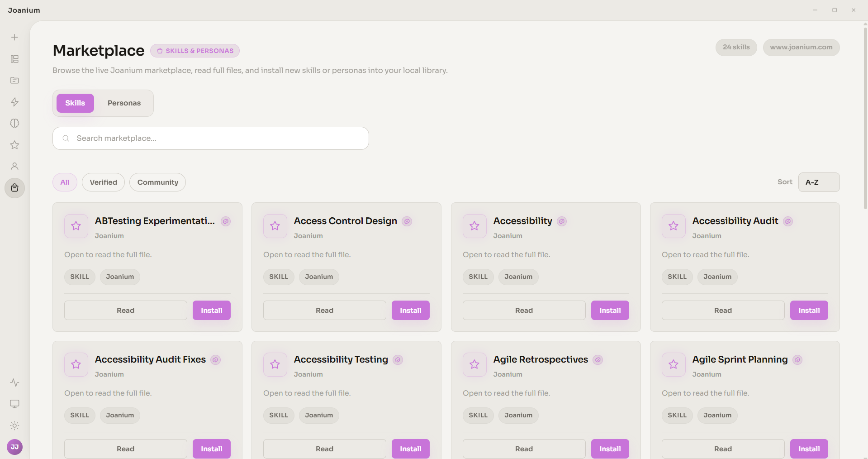Click Joanium tag on Access Control Design card

319,277
